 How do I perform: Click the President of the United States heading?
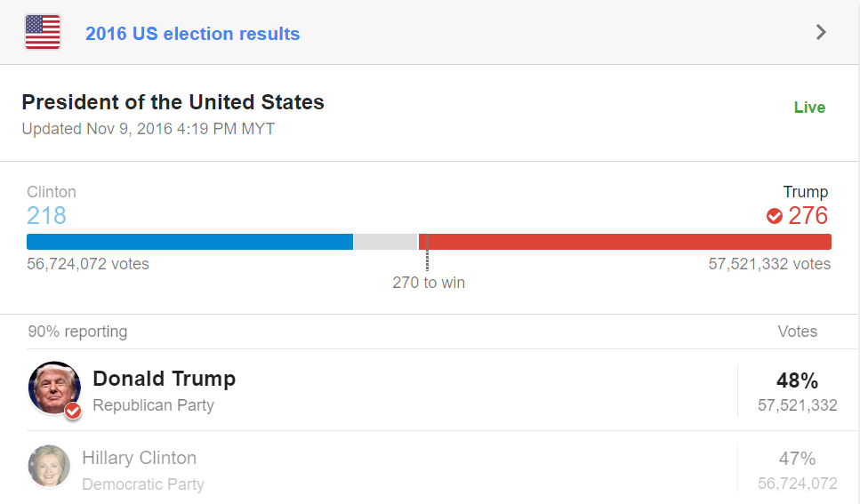pos(173,102)
